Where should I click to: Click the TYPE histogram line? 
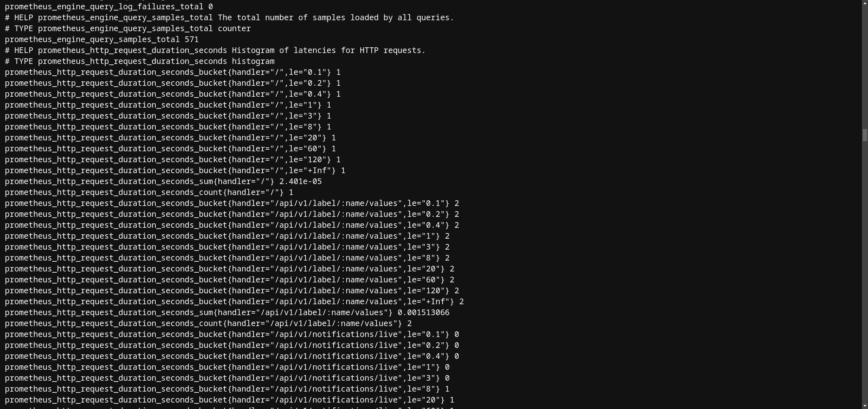[140, 61]
